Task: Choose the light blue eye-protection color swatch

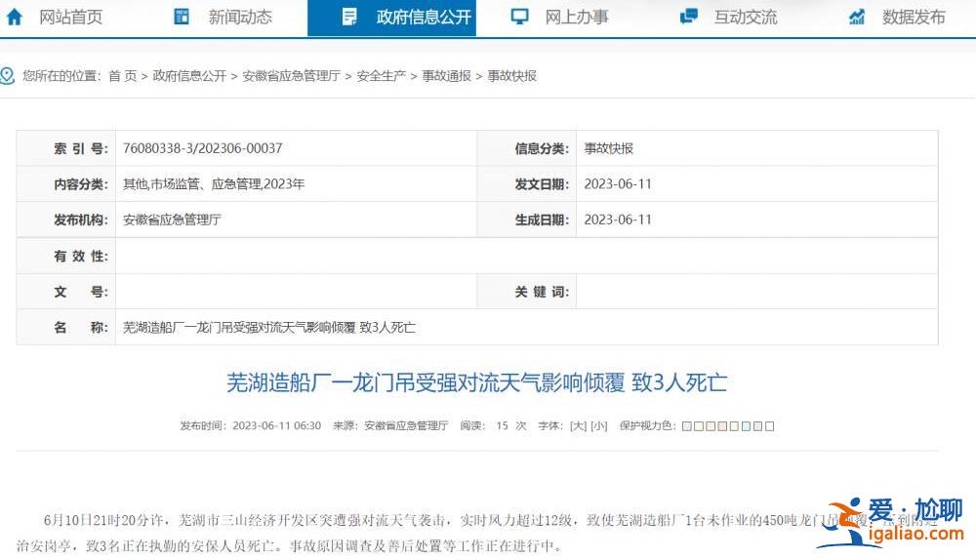Action: click(x=746, y=426)
